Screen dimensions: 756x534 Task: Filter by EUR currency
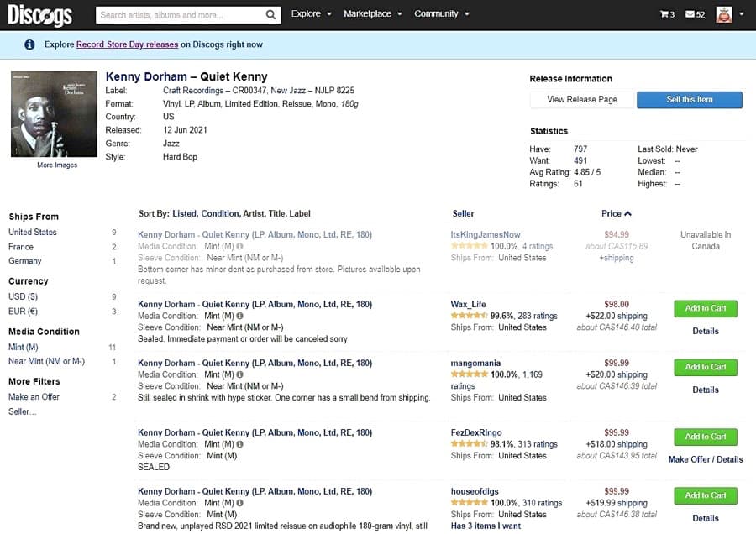point(23,311)
